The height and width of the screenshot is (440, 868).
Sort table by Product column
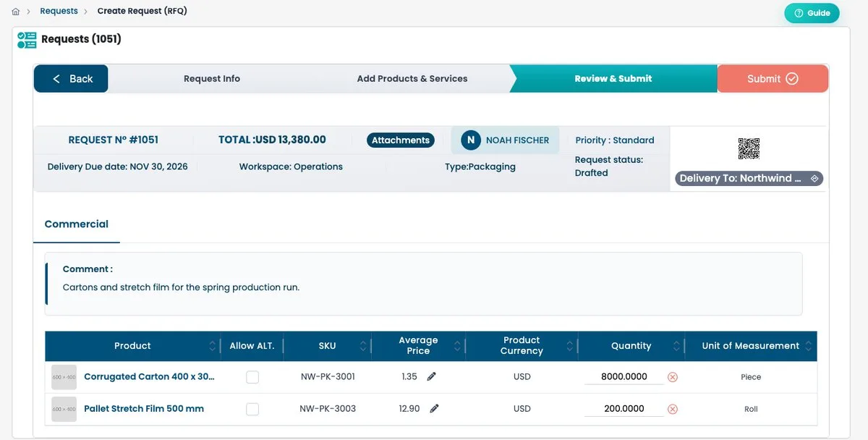click(x=213, y=346)
